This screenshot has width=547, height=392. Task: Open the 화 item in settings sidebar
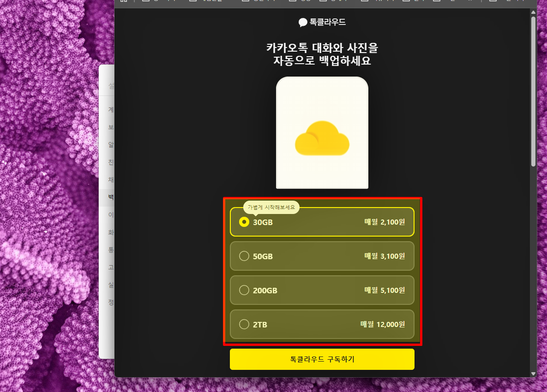coord(111,232)
